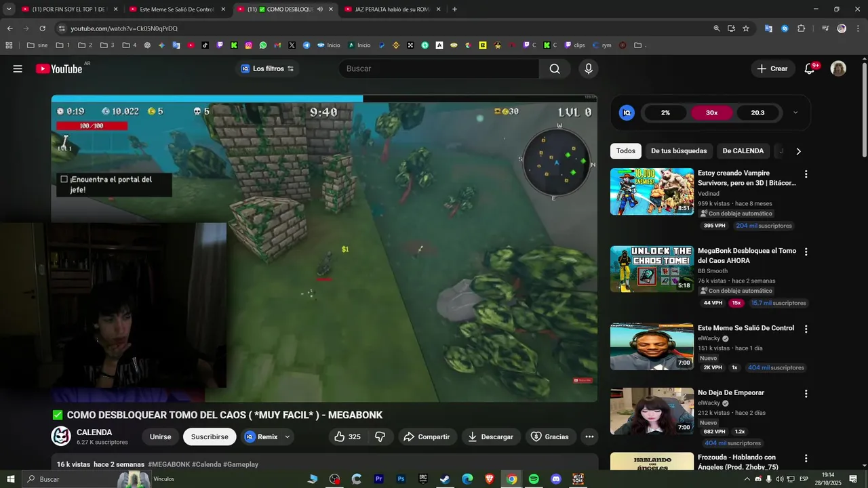Open Spotify from the taskbar

(x=534, y=479)
